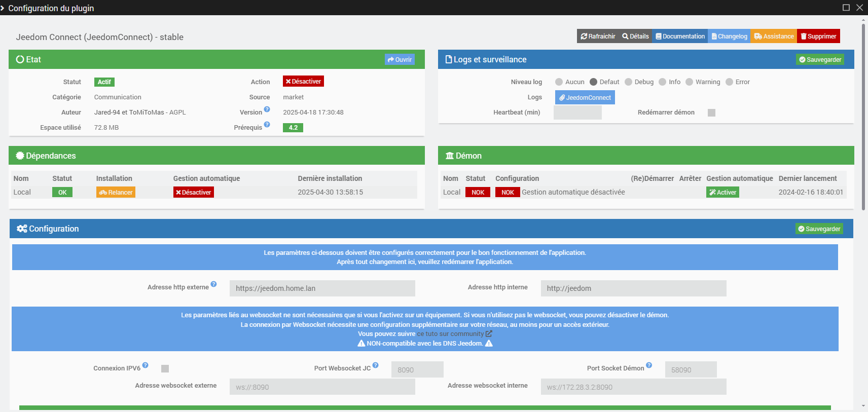Click Activer for démon automatic management
The width and height of the screenshot is (868, 412).
[722, 192]
